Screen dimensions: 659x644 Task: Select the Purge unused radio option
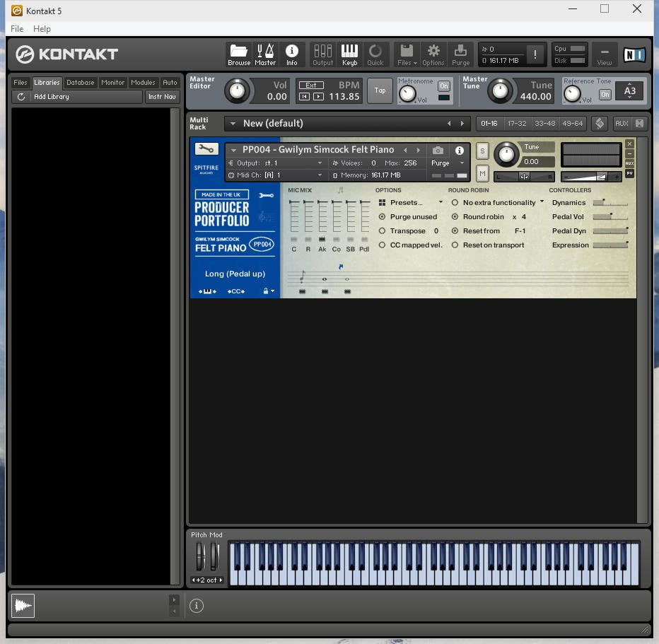click(x=382, y=217)
